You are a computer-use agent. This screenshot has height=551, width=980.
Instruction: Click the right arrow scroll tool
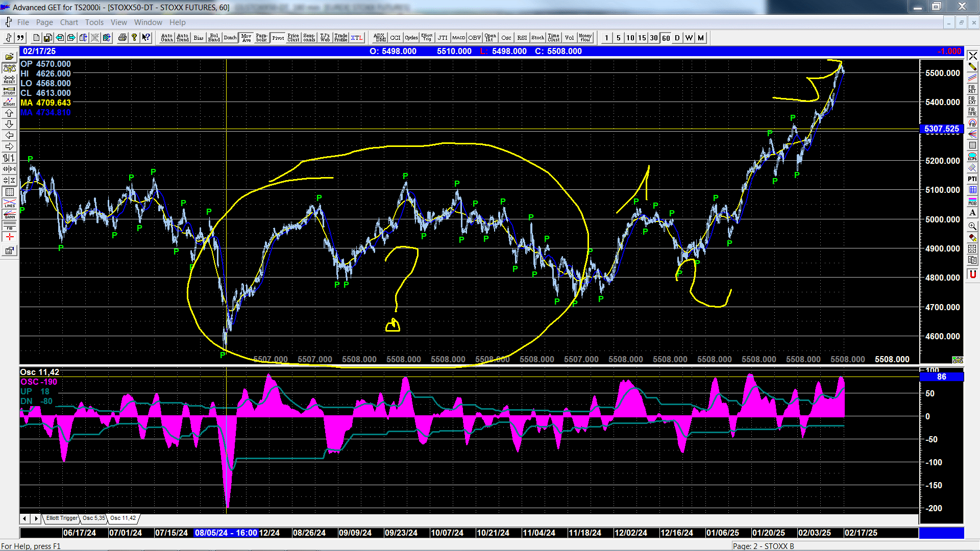[9, 147]
